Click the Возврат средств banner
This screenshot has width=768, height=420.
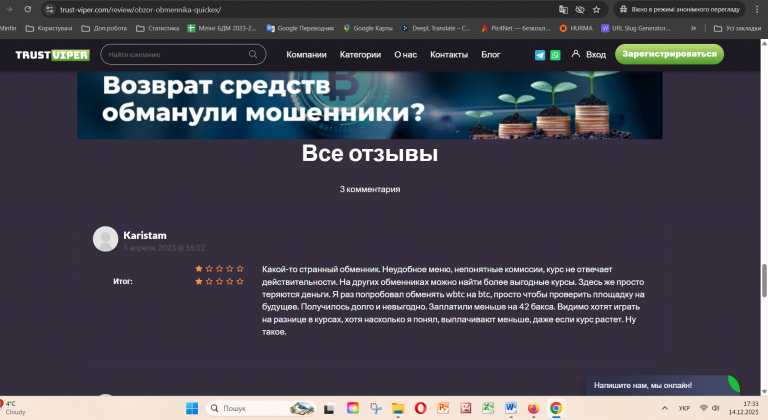click(370, 105)
